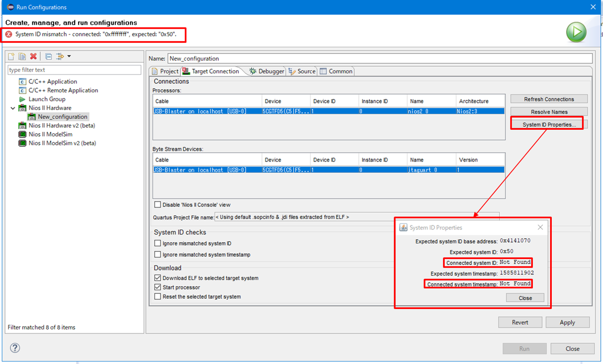
Task: Select the Nios II Hardware v2 (beta) icon
Action: (x=22, y=126)
